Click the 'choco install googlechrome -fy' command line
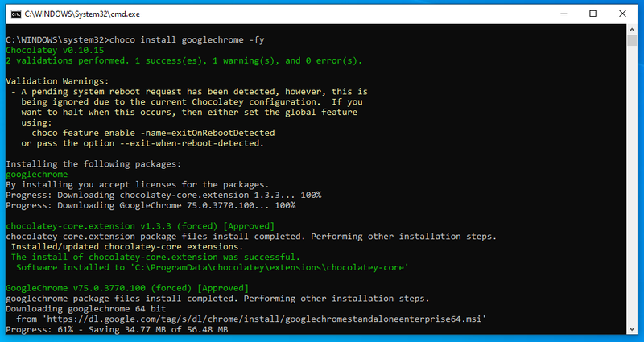This screenshot has height=342, width=644. pyautogui.click(x=135, y=39)
